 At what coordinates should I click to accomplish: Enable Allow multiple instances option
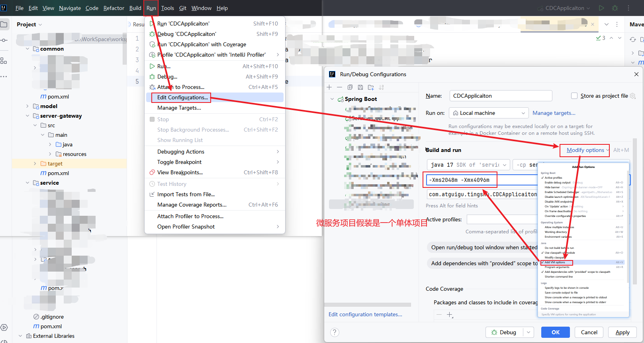pos(559,227)
